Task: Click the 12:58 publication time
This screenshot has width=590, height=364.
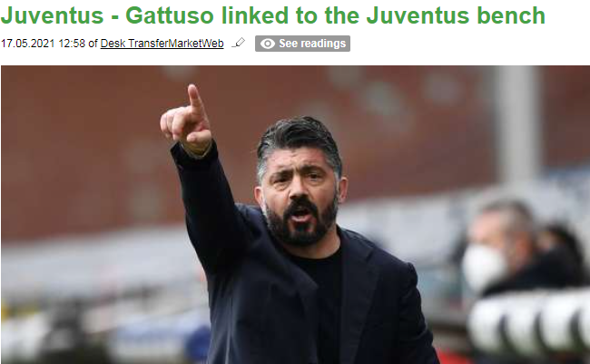Action: (72, 44)
